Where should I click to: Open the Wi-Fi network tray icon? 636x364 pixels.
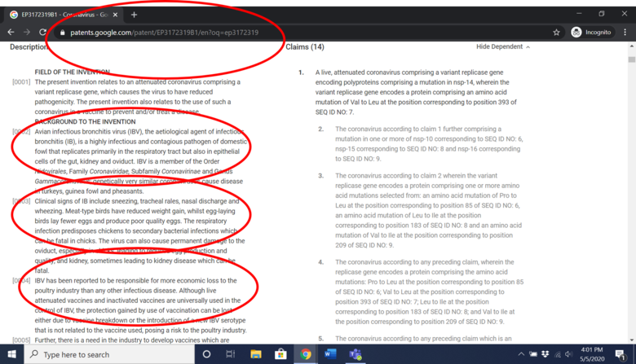click(558, 354)
